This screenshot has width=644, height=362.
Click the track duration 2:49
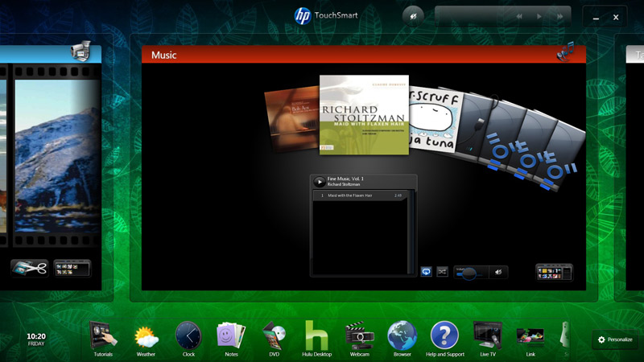[x=398, y=195]
